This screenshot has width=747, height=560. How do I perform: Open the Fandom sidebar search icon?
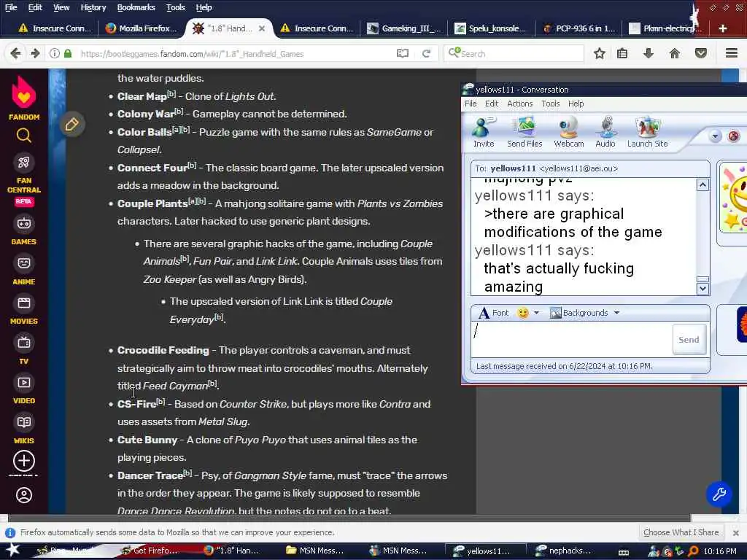(24, 136)
